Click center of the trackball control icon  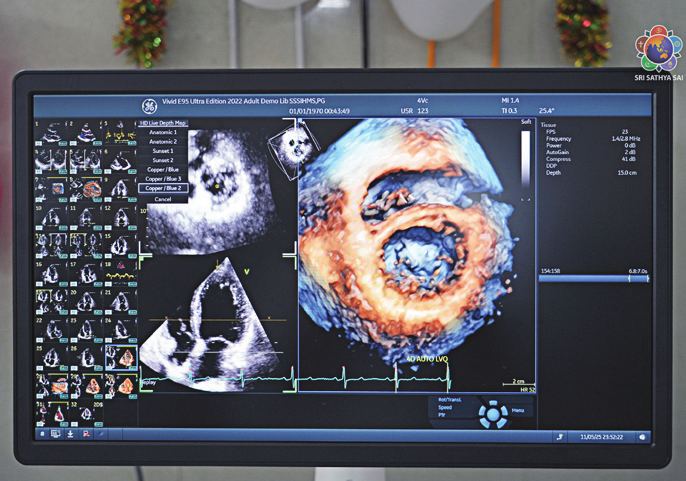point(493,414)
